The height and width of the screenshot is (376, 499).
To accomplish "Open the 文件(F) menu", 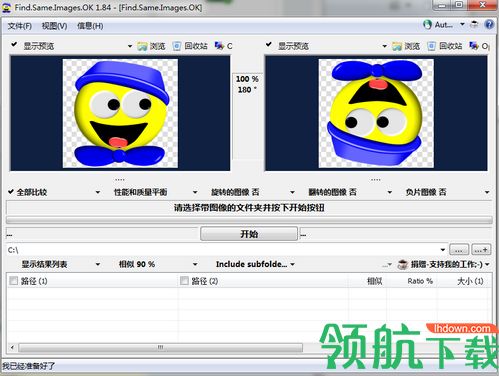I will (20, 26).
